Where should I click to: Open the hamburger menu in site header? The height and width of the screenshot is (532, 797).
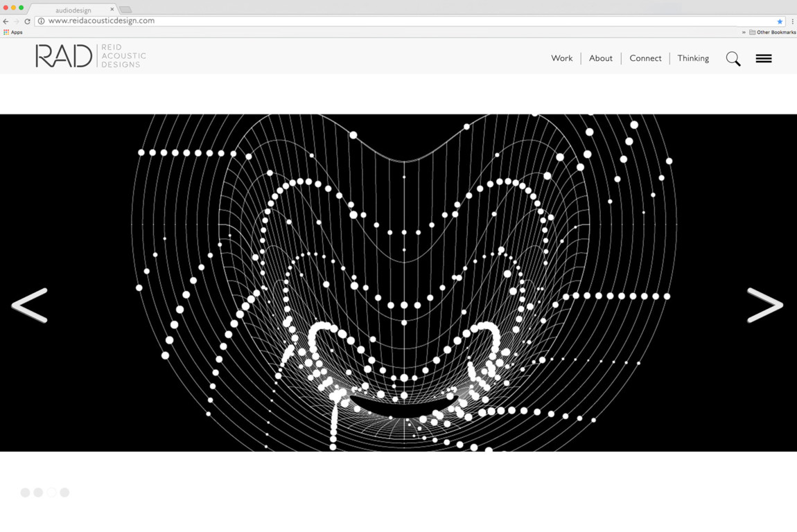[x=763, y=59]
